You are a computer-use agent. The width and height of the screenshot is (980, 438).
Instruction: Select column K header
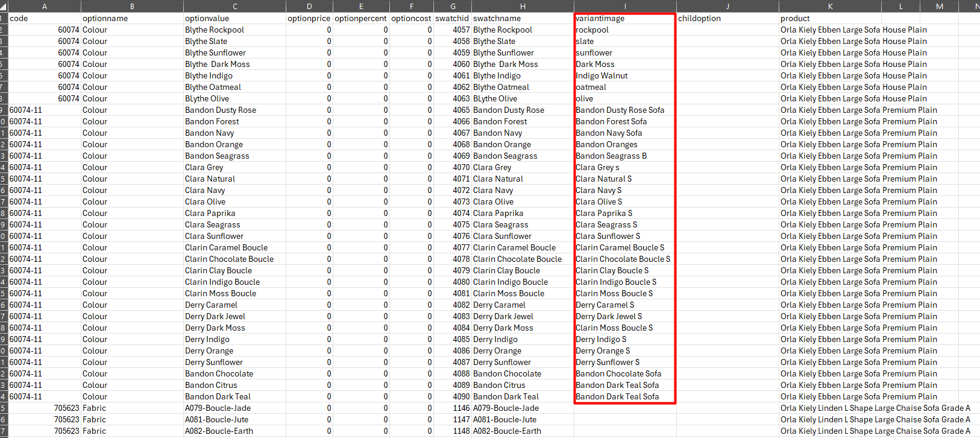click(x=830, y=6)
